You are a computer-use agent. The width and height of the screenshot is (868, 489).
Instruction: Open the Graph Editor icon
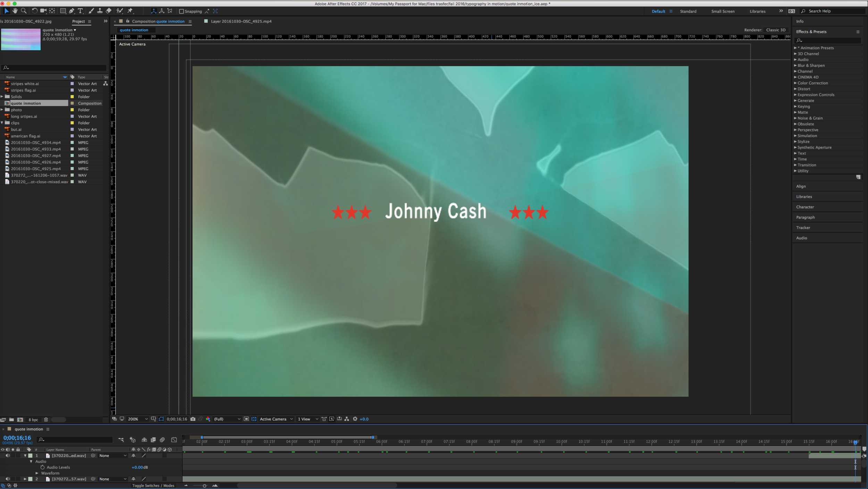tap(174, 440)
